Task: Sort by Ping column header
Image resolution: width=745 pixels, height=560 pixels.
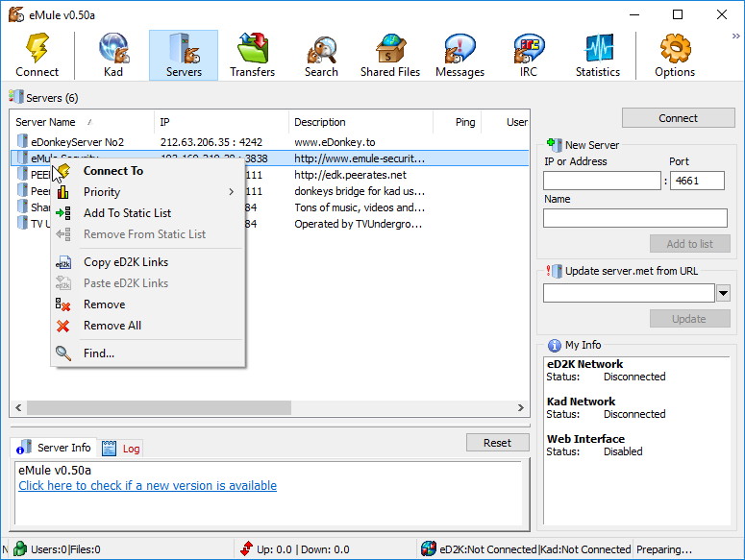Action: pos(457,122)
